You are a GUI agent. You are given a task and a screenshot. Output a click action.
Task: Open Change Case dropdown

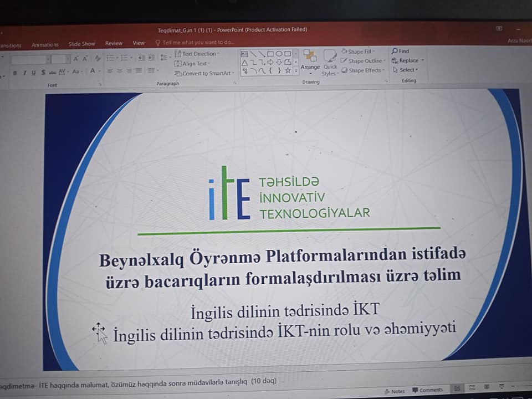[x=77, y=71]
